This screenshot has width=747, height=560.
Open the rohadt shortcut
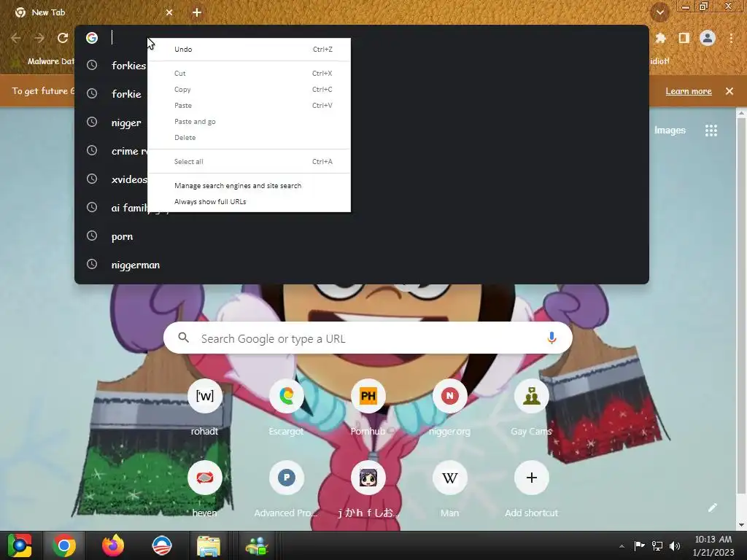click(204, 396)
